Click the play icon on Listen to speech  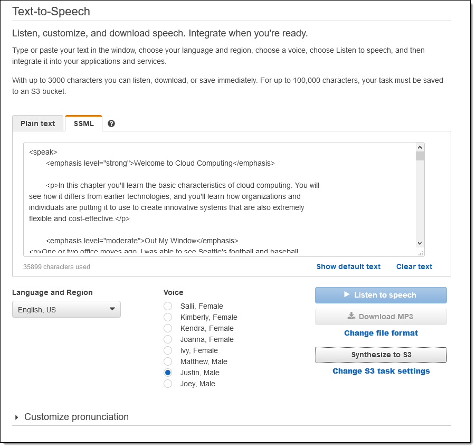347,294
